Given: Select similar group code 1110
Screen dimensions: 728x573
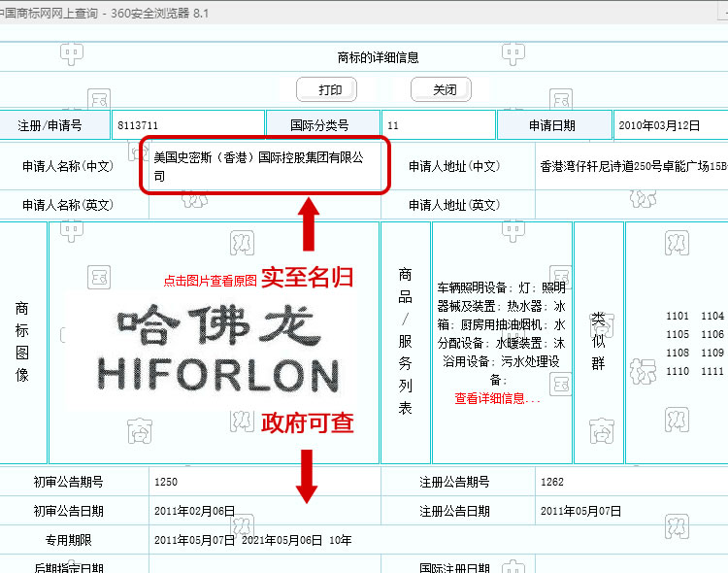Looking at the screenshot, I should [678, 371].
